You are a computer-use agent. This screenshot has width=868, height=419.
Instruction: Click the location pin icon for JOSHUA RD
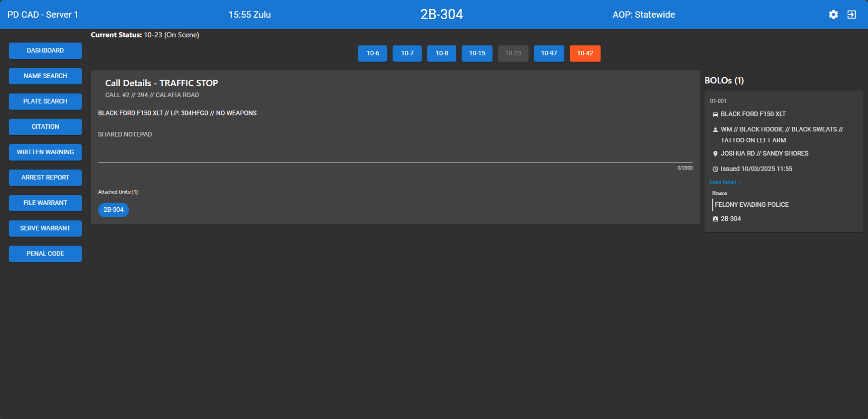pos(715,153)
